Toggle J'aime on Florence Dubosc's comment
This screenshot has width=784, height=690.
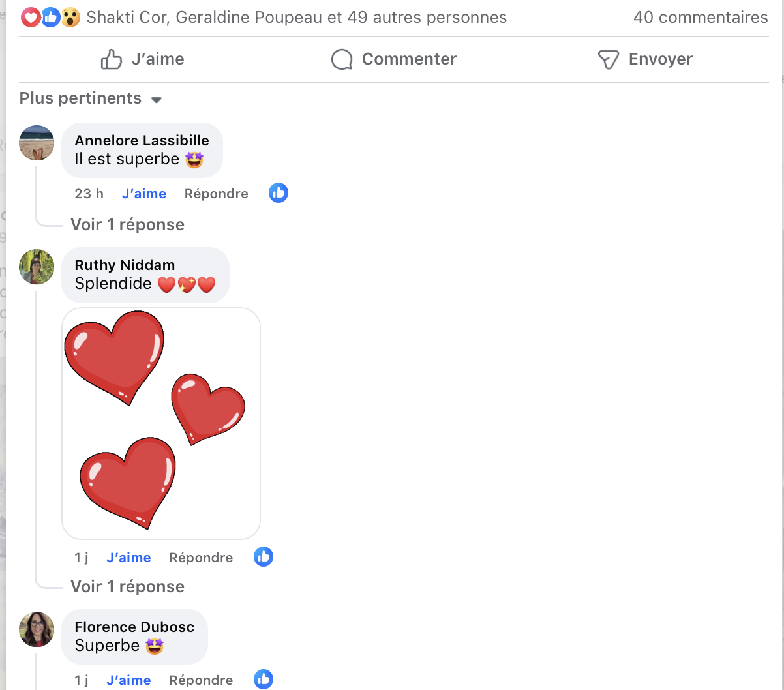[128, 680]
